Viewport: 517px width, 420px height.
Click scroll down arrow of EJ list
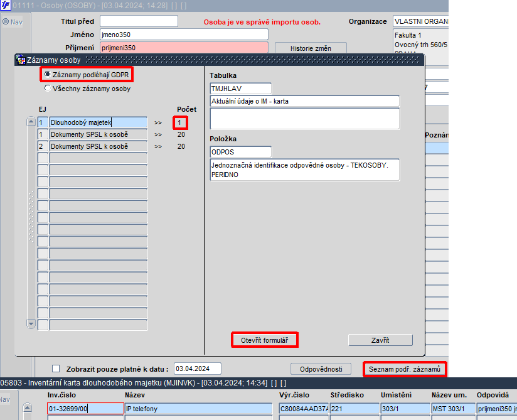click(x=31, y=324)
